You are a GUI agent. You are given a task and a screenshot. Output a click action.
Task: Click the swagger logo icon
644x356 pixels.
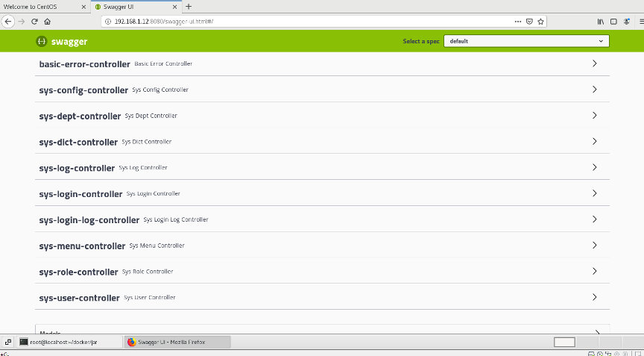[41, 41]
